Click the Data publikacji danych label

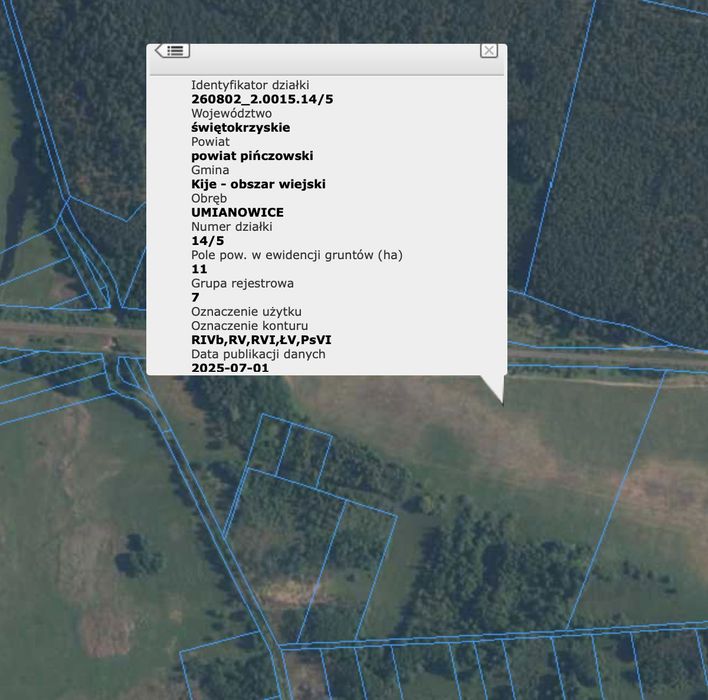tap(258, 354)
